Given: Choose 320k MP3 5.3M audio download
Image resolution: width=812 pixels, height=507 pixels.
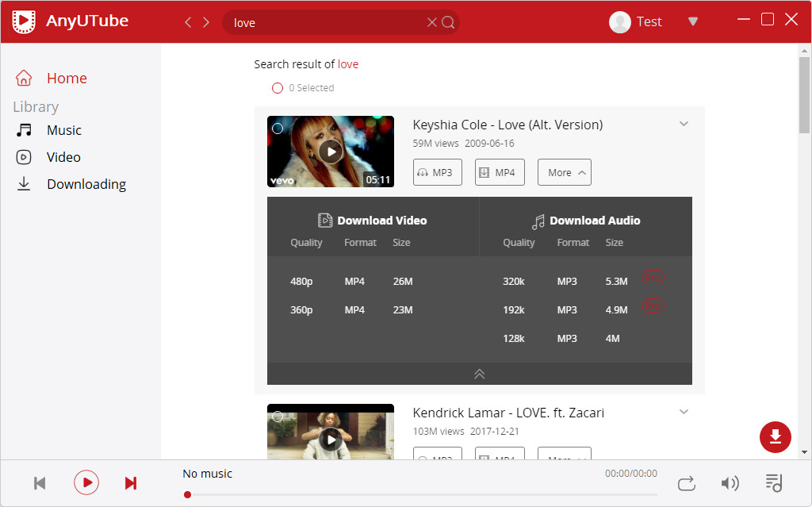Looking at the screenshot, I should tap(565, 282).
